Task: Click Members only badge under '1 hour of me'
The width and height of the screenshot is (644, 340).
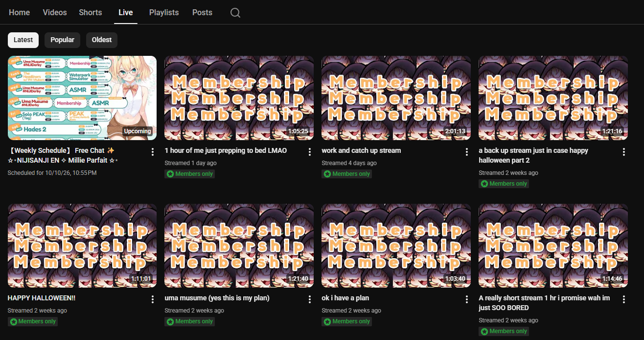Action: point(190,174)
